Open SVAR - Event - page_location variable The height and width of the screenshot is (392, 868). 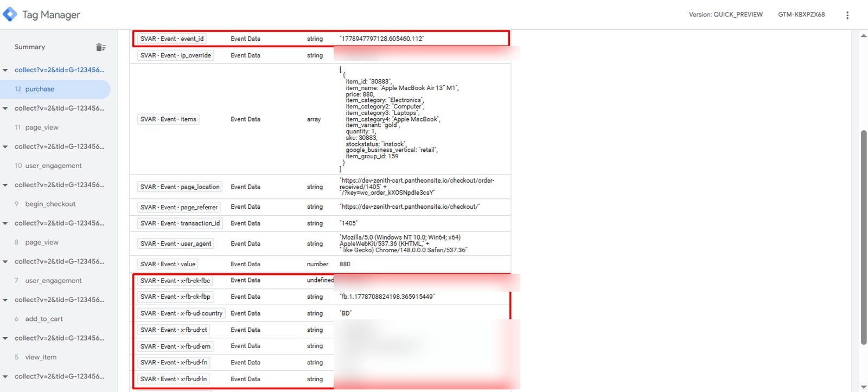pos(180,187)
